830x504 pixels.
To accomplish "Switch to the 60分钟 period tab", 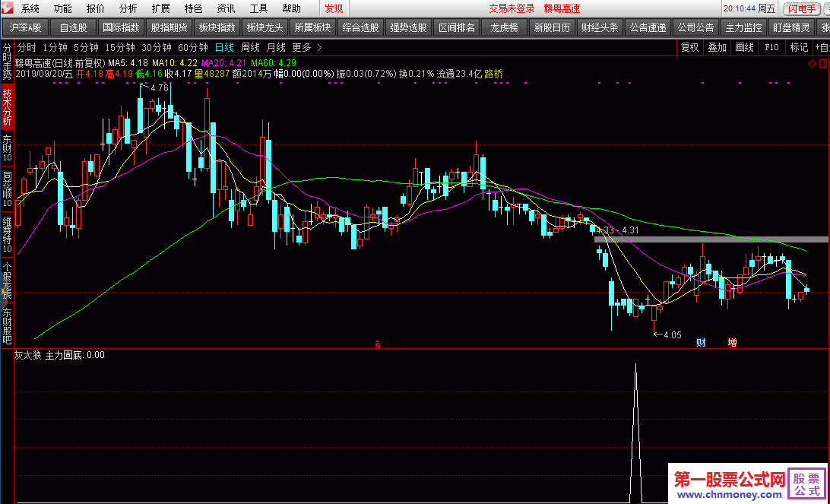I will (193, 48).
